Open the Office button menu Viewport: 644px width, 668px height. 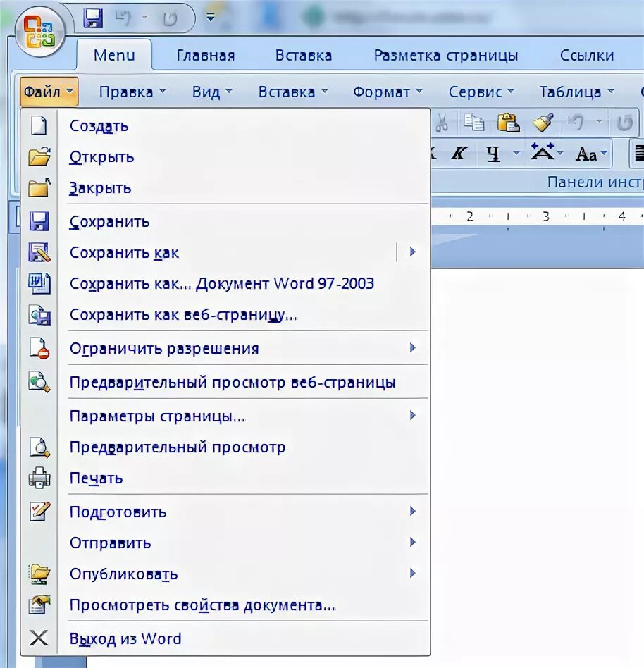coord(40,33)
